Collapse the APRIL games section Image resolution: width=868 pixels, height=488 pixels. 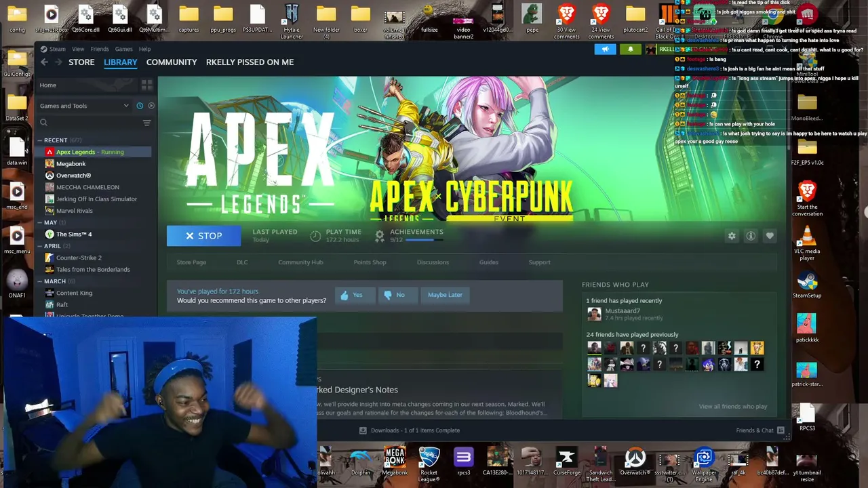tap(40, 246)
